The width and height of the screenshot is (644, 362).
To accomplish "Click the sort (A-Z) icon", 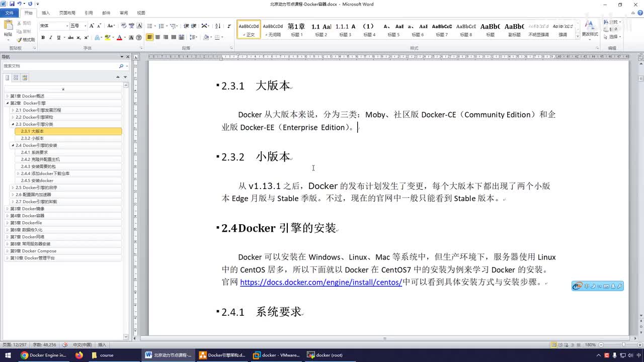I will [218, 26].
